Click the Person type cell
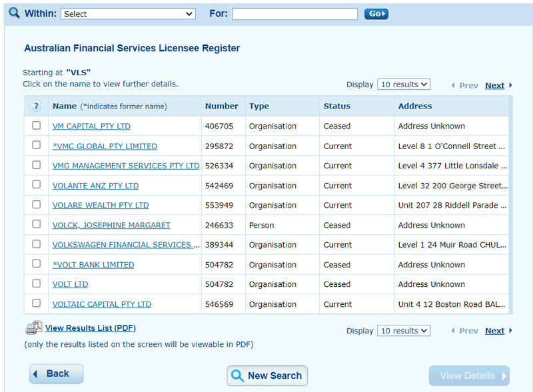The width and height of the screenshot is (533, 392). [261, 225]
